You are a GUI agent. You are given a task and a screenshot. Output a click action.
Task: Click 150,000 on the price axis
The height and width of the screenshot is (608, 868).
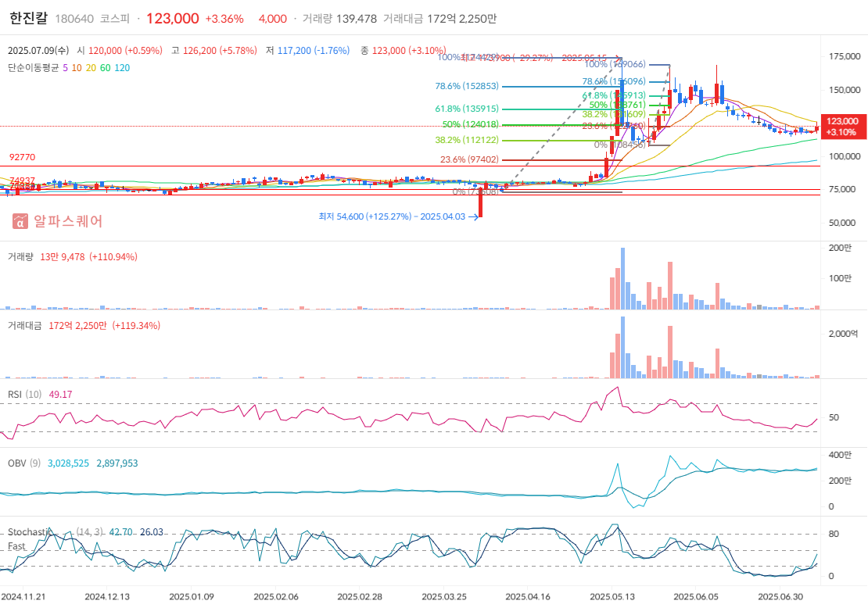tap(845, 90)
